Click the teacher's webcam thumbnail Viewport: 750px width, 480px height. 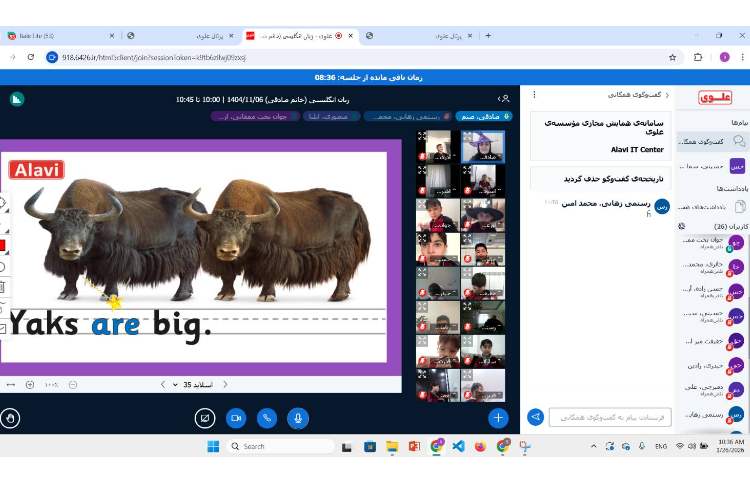pyautogui.click(x=482, y=146)
